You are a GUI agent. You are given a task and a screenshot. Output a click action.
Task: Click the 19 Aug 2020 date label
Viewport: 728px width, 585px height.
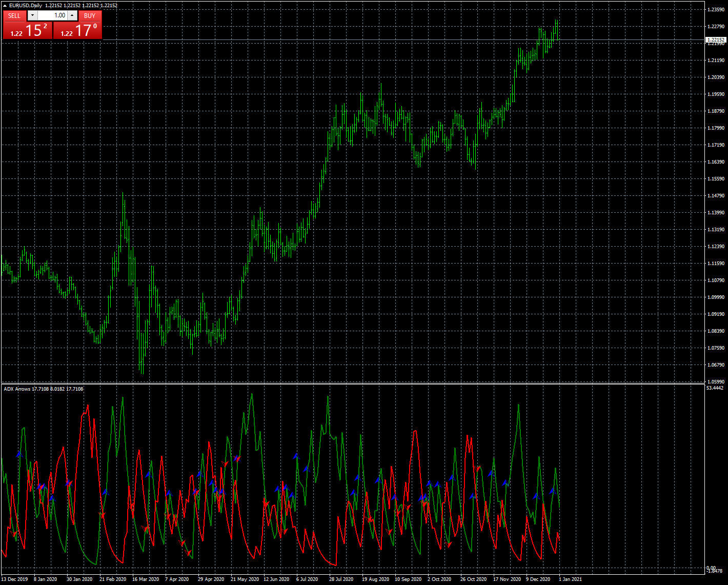(375, 579)
